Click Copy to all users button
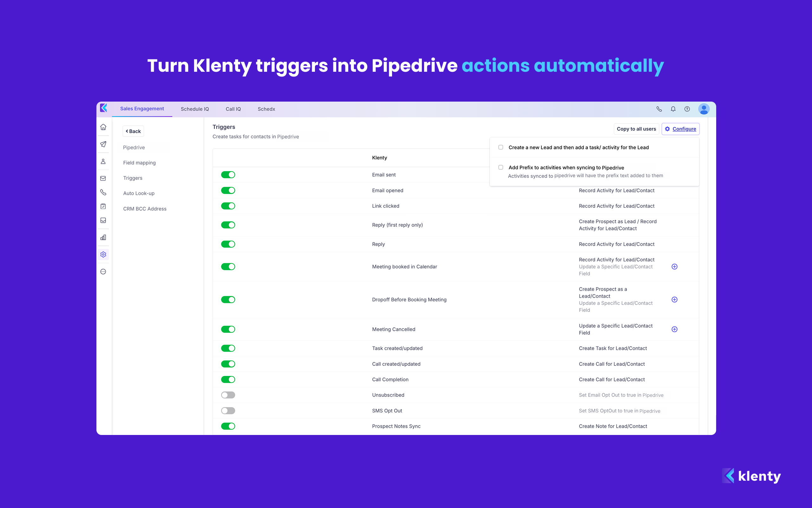Screen dimensions: 812x508 click(636, 129)
